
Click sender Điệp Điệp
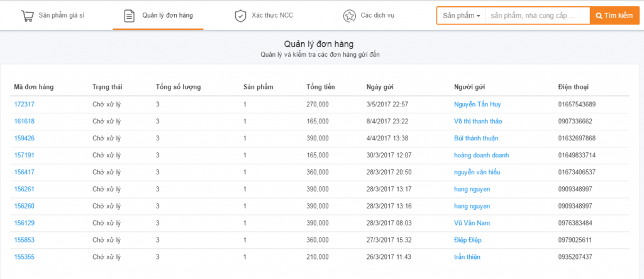(467, 240)
